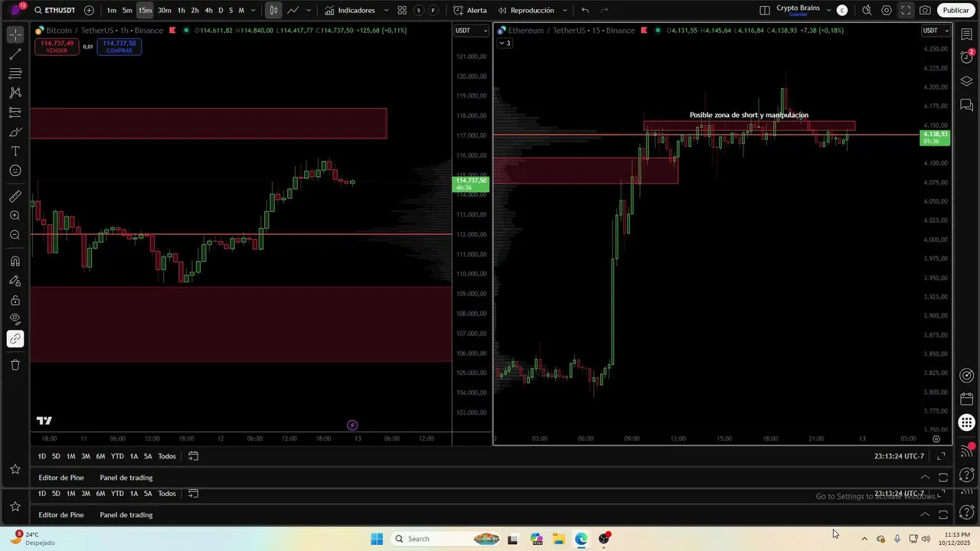Expand the Reproducción dropdown arrow

pos(565,11)
